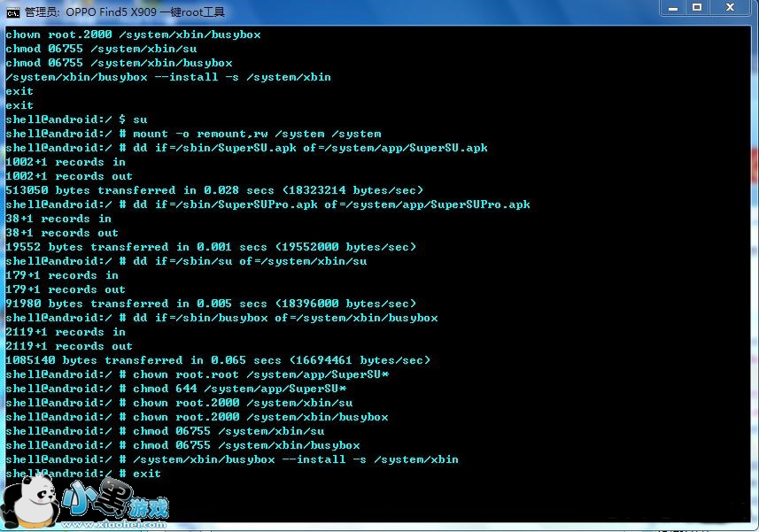This screenshot has height=532, width=759.
Task: Select '179+1 records out' line
Action: click(66, 289)
